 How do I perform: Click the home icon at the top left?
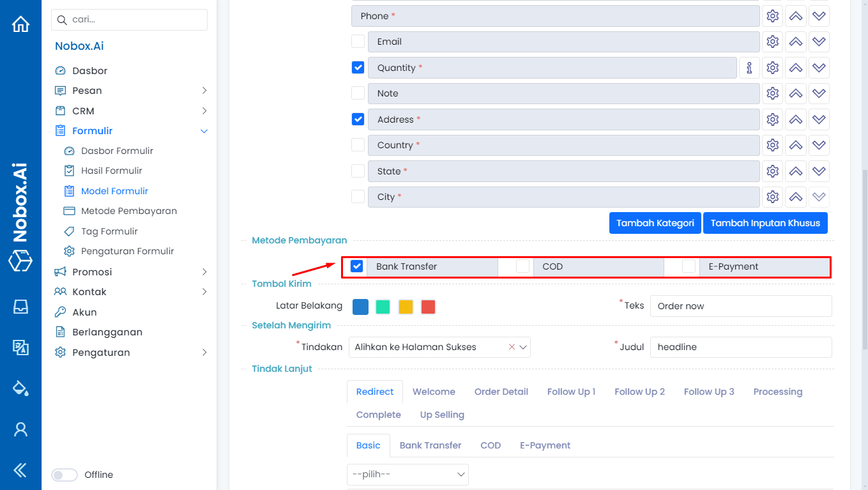pyautogui.click(x=21, y=23)
